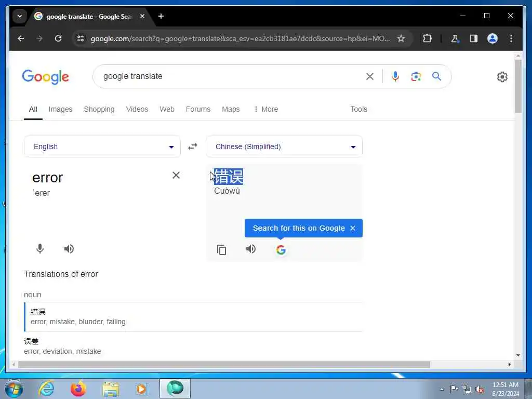Viewport: 532px width, 399px height.
Task: Search by image with Lens icon
Action: (416, 76)
